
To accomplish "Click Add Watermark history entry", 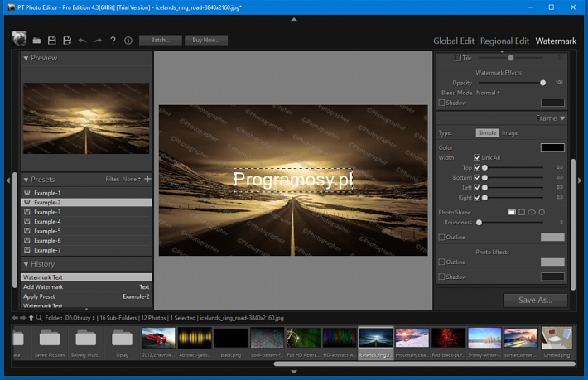I will pyautogui.click(x=86, y=287).
